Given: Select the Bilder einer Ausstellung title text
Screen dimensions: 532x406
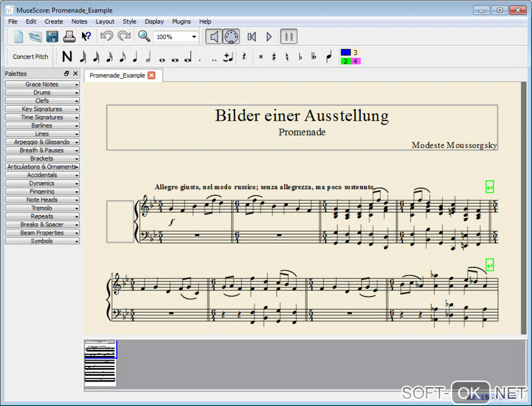Looking at the screenshot, I should click(301, 116).
